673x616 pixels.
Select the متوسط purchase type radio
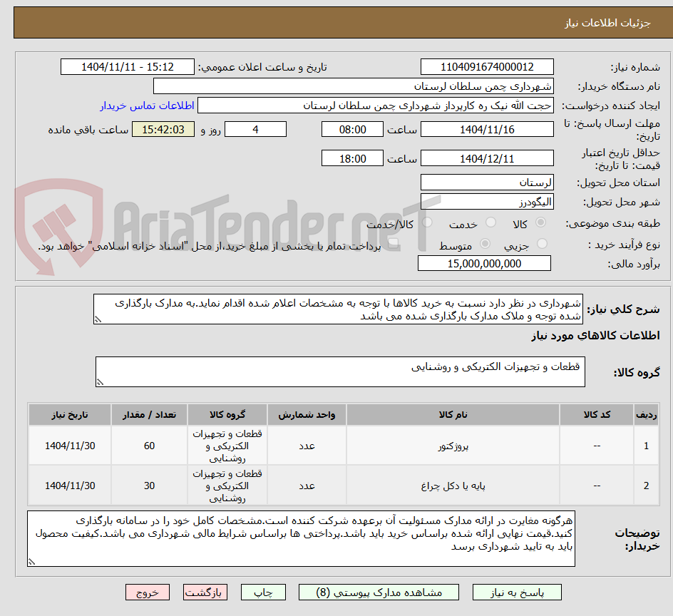485,244
